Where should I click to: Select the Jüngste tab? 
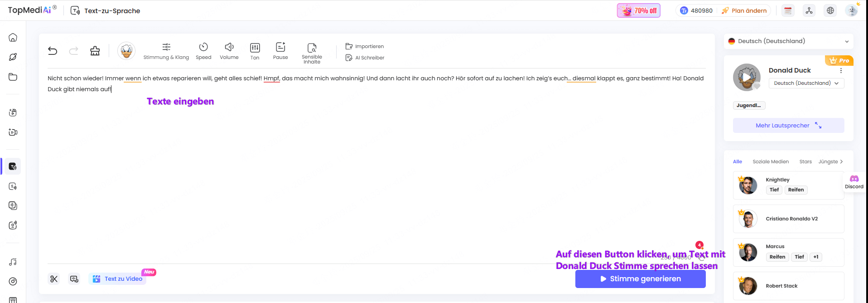828,161
